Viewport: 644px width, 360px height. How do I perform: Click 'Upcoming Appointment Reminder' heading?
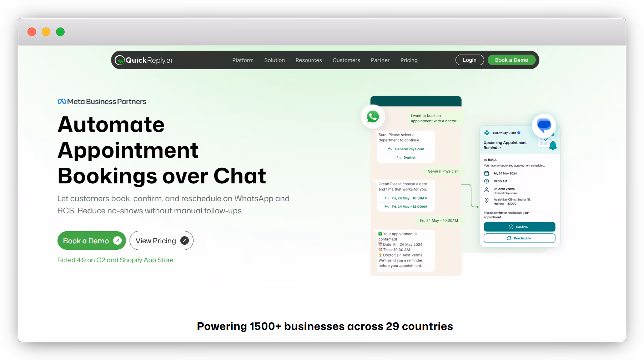[x=505, y=145]
